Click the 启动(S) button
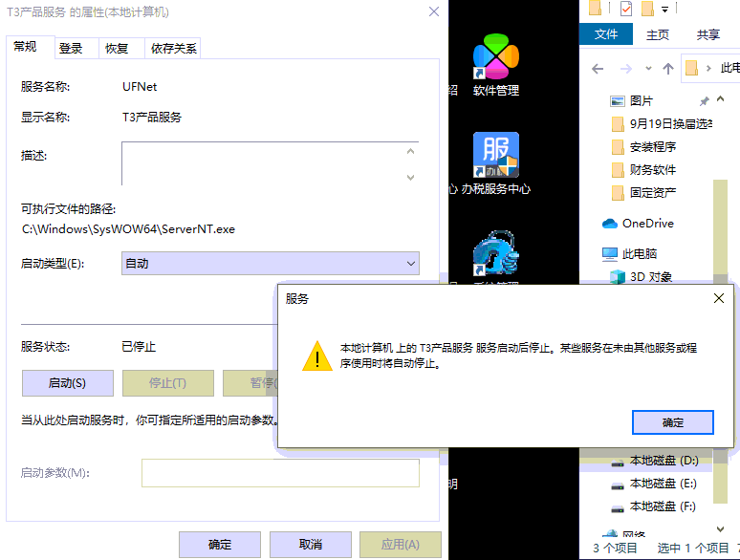The height and width of the screenshot is (560, 740). [68, 383]
